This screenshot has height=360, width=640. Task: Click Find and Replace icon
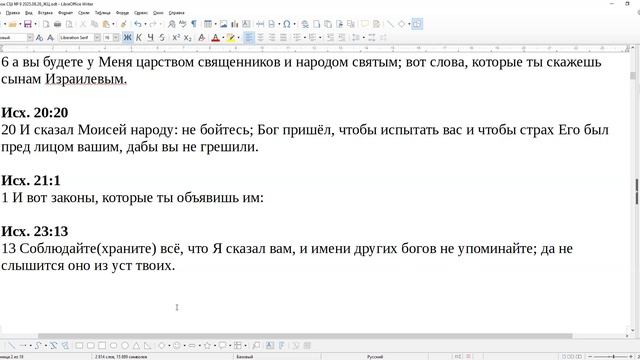171,24
